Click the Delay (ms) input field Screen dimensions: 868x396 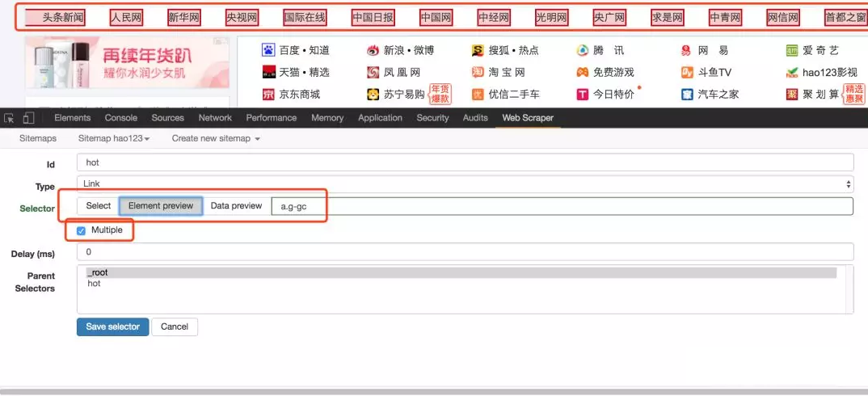pos(465,252)
